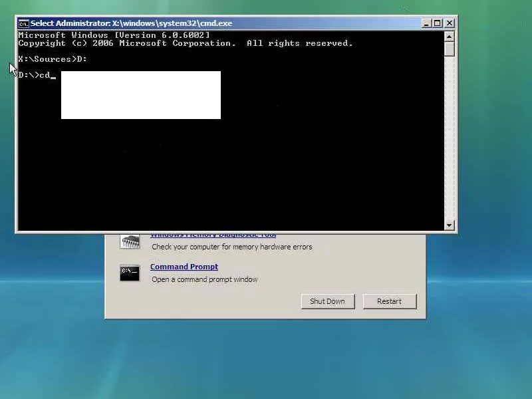Minimize the cmd.exe window
The image size is (532, 399).
pyautogui.click(x=426, y=23)
